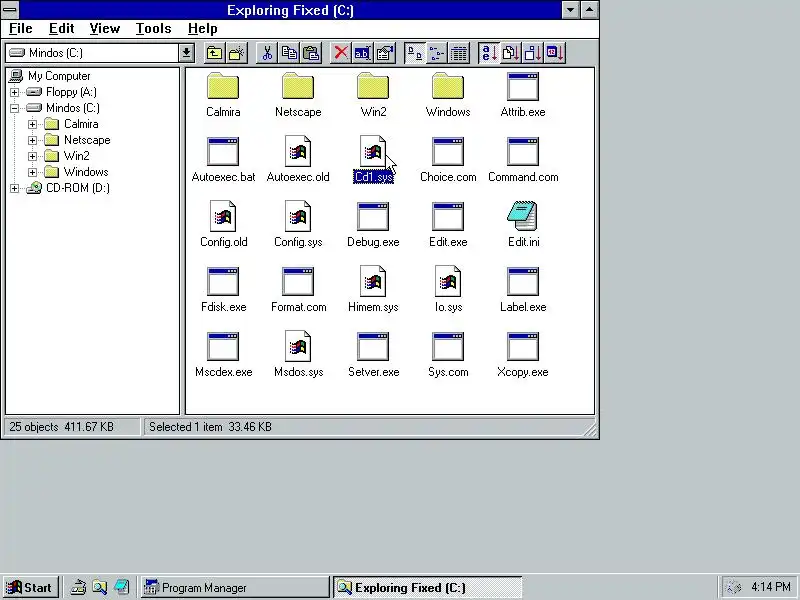Click the third quick-launch icon before Program Manager
The image size is (800, 600).
(122, 588)
